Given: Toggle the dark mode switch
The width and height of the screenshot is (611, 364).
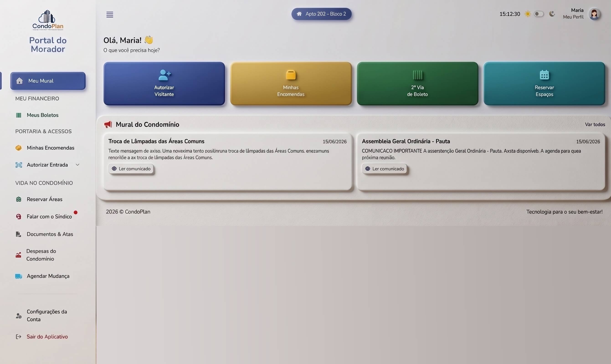Looking at the screenshot, I should point(539,14).
